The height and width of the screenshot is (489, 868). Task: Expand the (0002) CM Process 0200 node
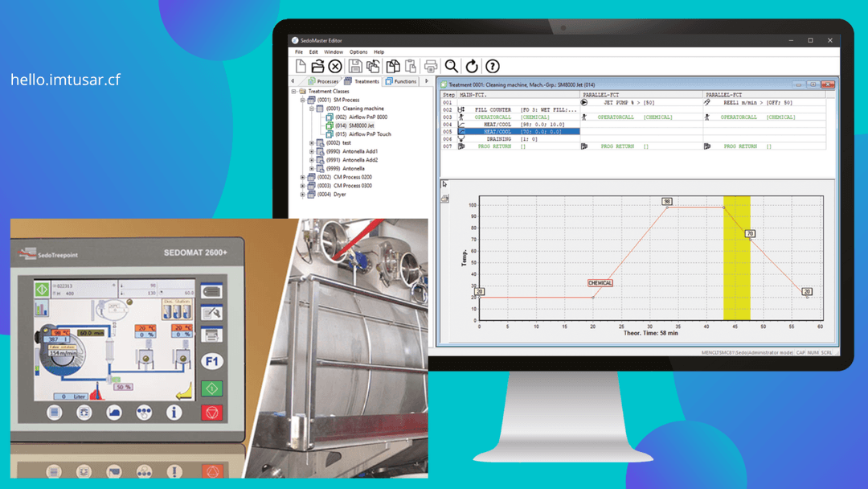[x=303, y=177]
